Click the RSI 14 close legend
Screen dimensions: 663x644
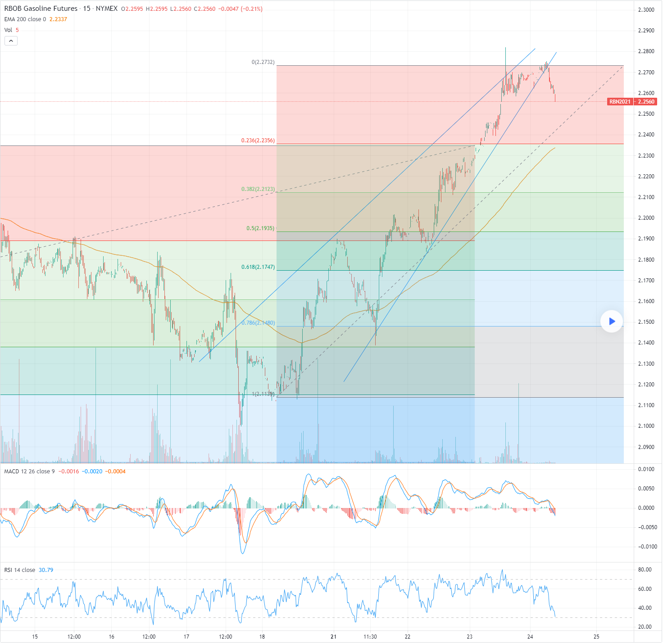point(20,570)
